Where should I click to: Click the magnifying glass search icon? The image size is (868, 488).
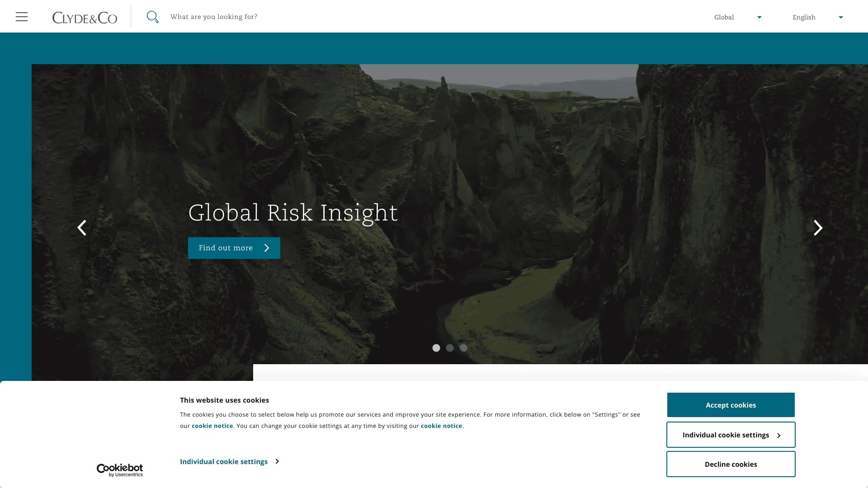[x=152, y=16]
